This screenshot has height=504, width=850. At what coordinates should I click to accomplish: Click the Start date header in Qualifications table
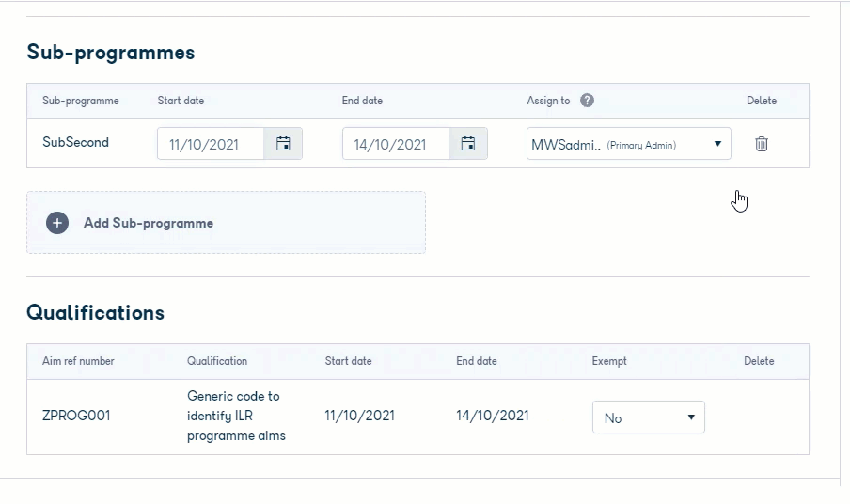click(x=348, y=361)
